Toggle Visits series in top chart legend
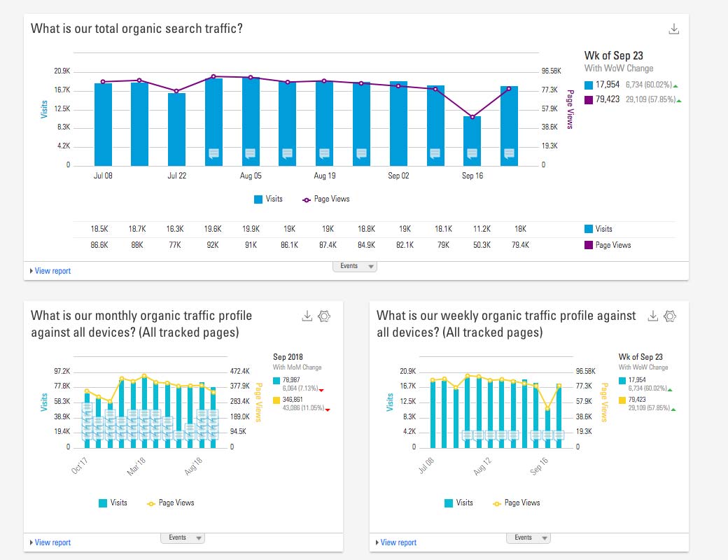The height and width of the screenshot is (560, 728). pos(268,199)
